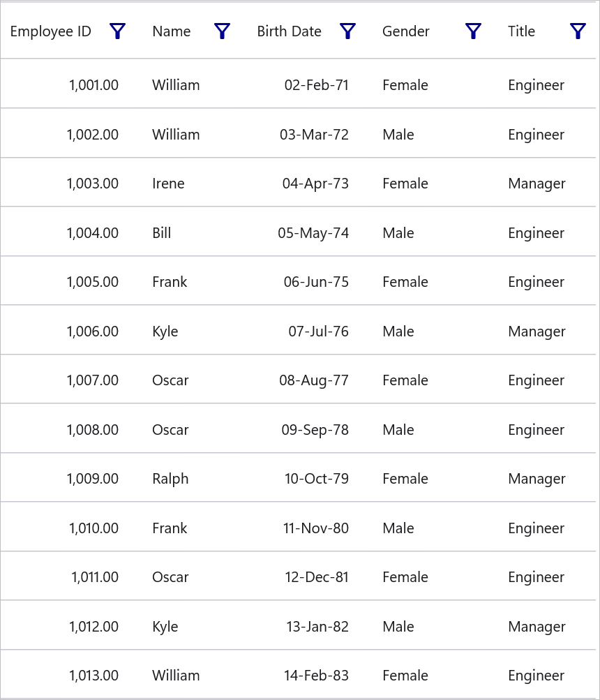Click the Name column filter icon
The image size is (600, 700).
point(222,31)
